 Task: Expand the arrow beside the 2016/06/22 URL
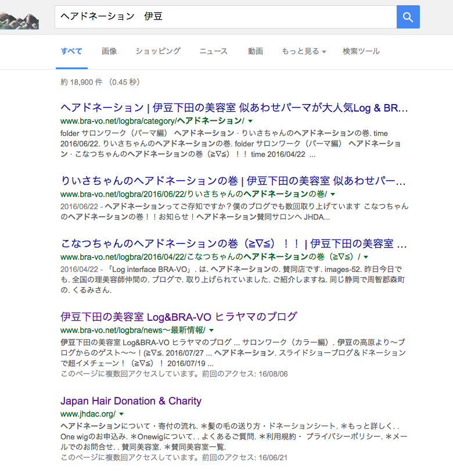pos(333,194)
